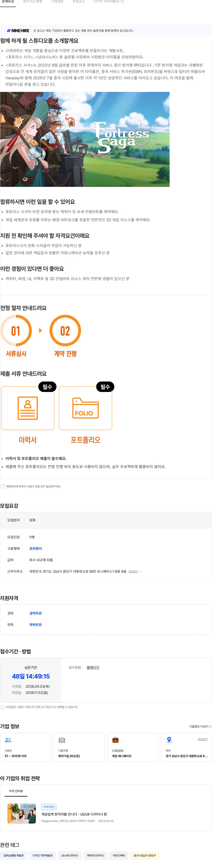Switch to the 접수기간·방법 tab

pyautogui.click(x=33, y=2)
